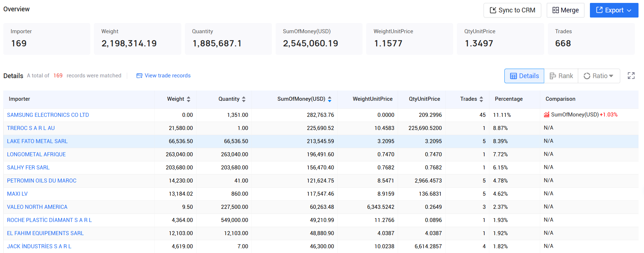Sort by the Weight column arrows
The image size is (644, 253).
point(189,99)
